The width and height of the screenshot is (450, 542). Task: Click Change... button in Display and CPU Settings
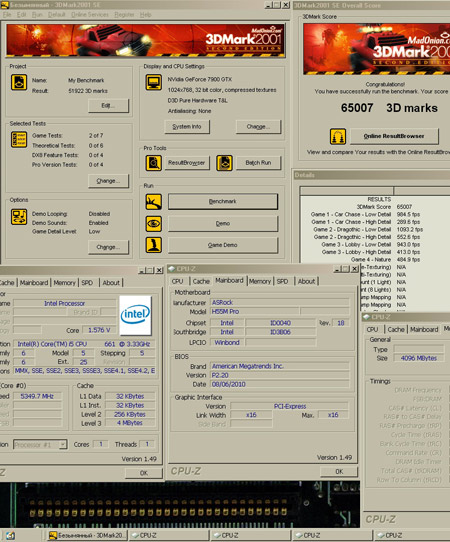[x=259, y=127]
